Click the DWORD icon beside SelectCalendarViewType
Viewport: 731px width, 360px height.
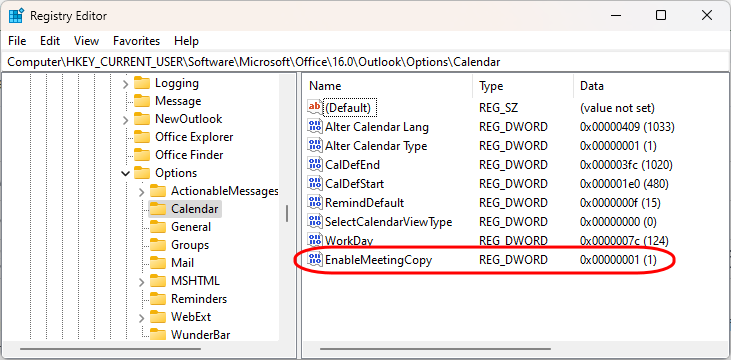[315, 222]
